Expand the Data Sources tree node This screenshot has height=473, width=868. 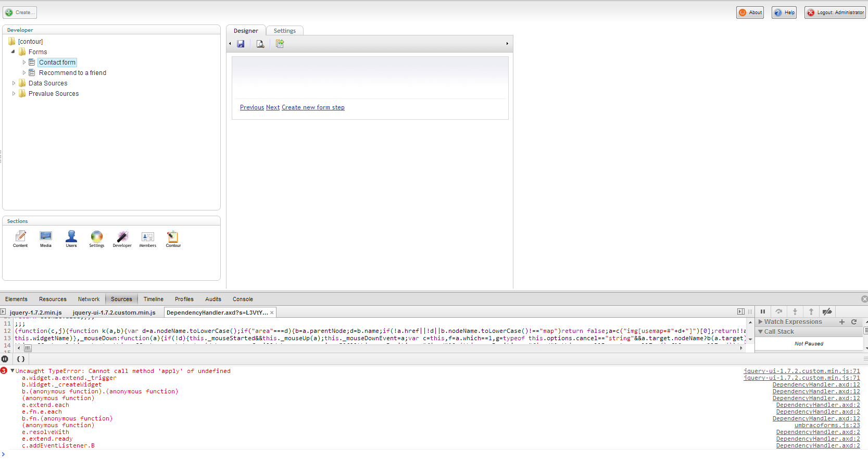pyautogui.click(x=14, y=83)
